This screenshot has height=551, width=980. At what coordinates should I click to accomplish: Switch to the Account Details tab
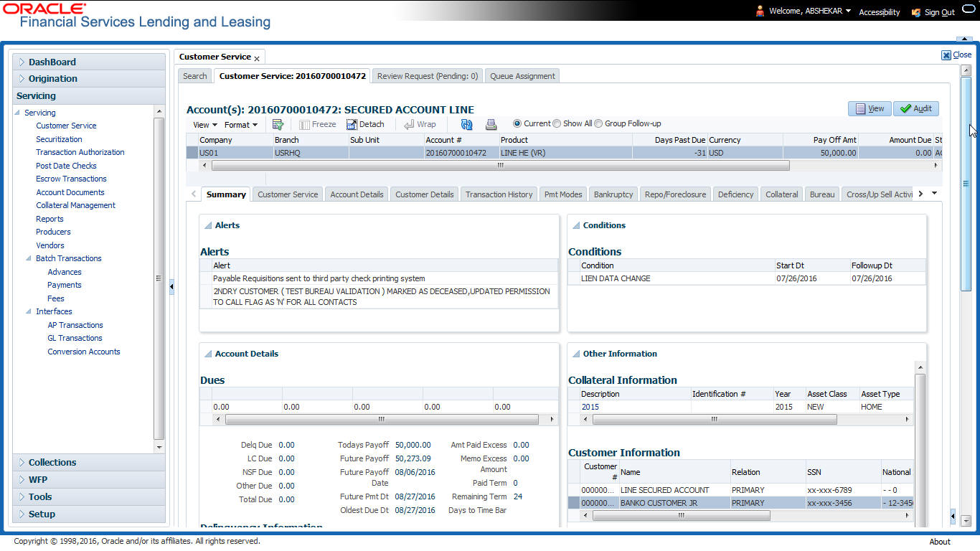click(x=357, y=194)
